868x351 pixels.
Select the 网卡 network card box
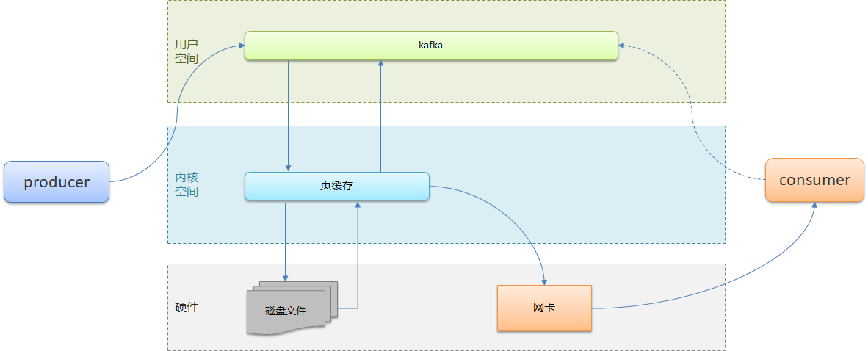544,308
